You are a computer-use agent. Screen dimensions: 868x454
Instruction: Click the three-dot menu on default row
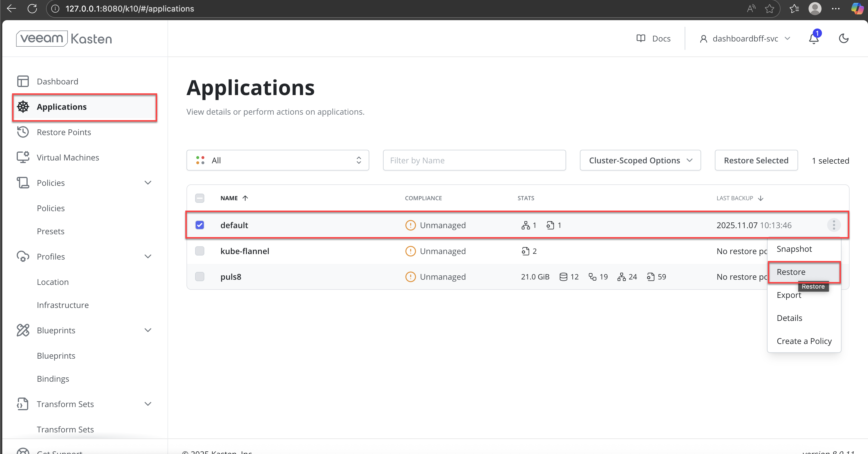pos(834,225)
